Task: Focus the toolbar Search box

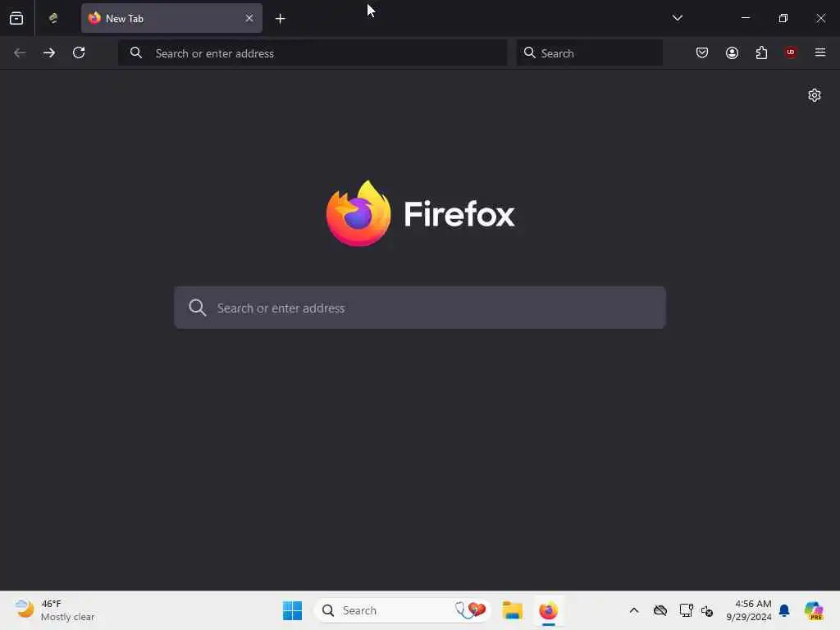Action: click(x=589, y=53)
